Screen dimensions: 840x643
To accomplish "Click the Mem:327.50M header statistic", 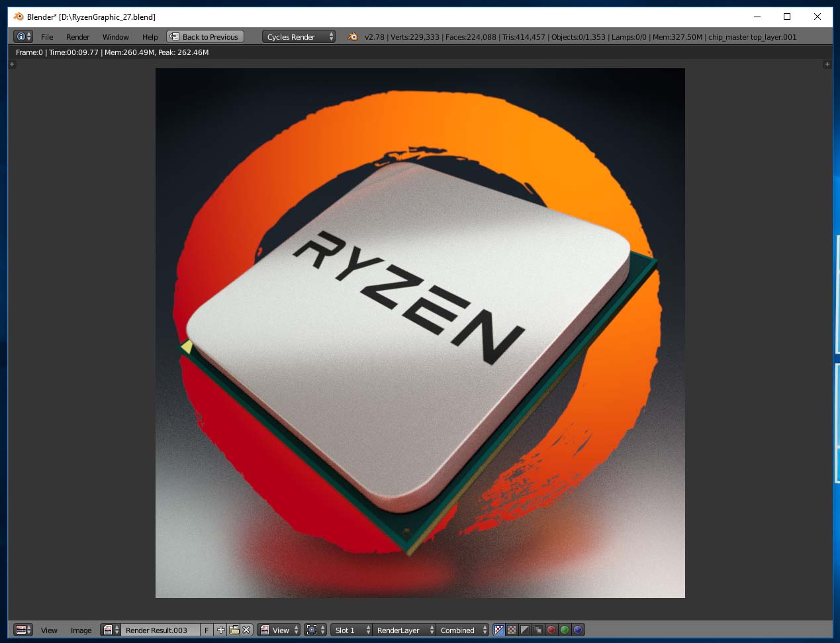I will pyautogui.click(x=677, y=37).
